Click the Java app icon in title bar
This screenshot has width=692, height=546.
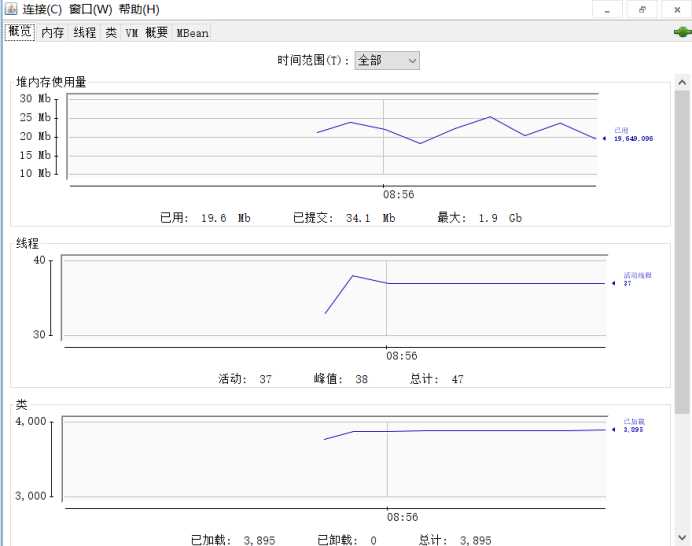(x=11, y=9)
